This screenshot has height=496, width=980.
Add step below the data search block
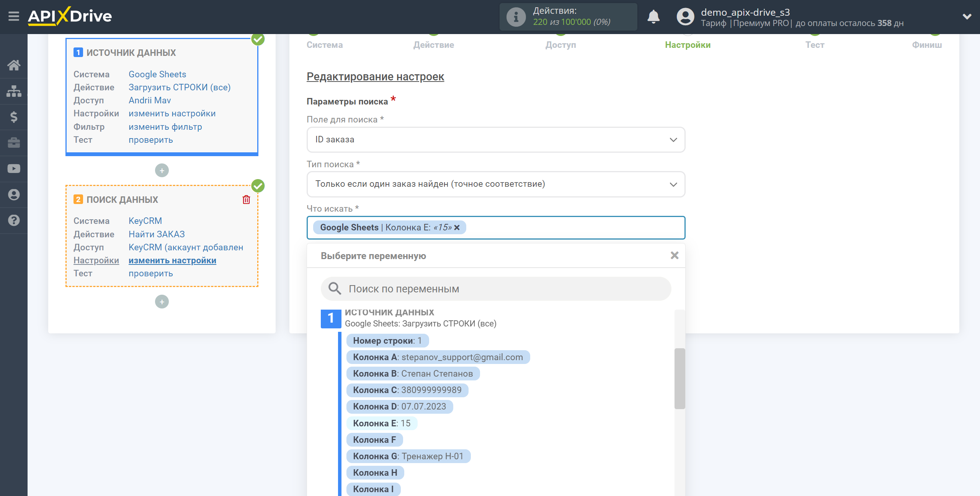point(162,302)
